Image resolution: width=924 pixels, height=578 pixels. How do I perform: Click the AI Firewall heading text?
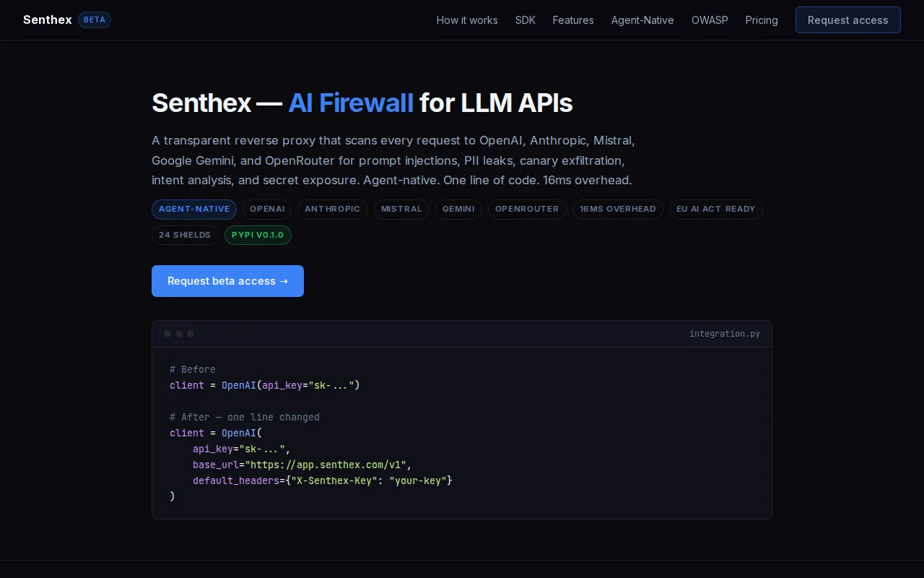pos(351,103)
